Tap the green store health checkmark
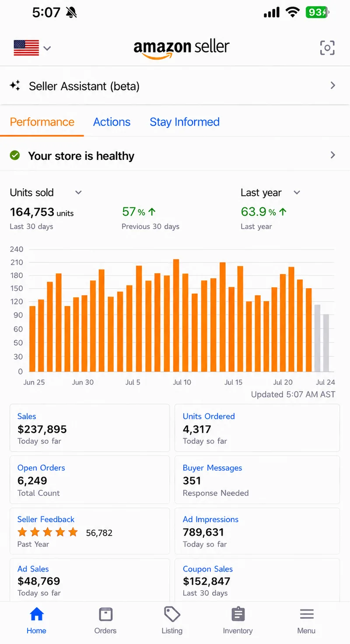Image resolution: width=350 pixels, height=644 pixels. (15, 155)
